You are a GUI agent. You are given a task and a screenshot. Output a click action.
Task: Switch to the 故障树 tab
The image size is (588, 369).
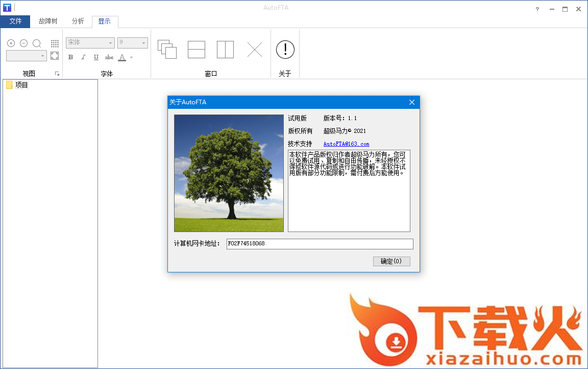click(x=48, y=21)
